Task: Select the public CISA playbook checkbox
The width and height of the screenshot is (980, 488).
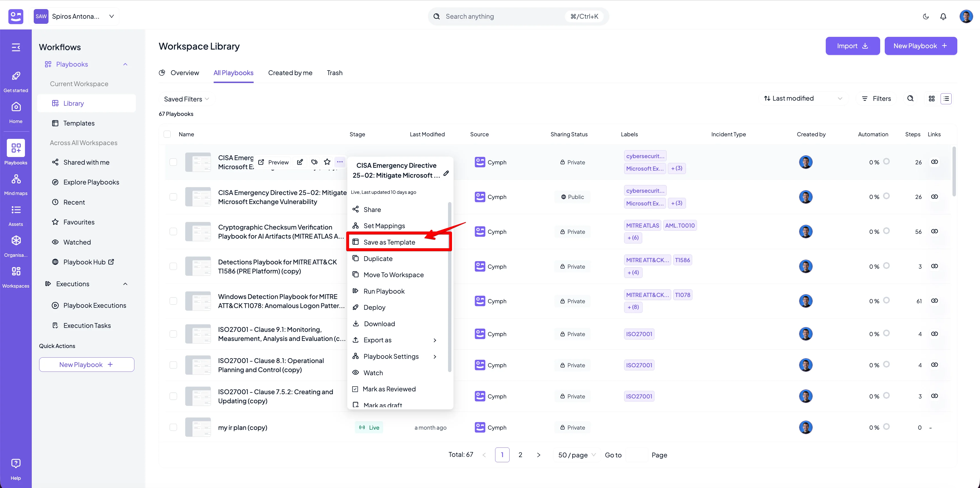Action: pyautogui.click(x=173, y=197)
